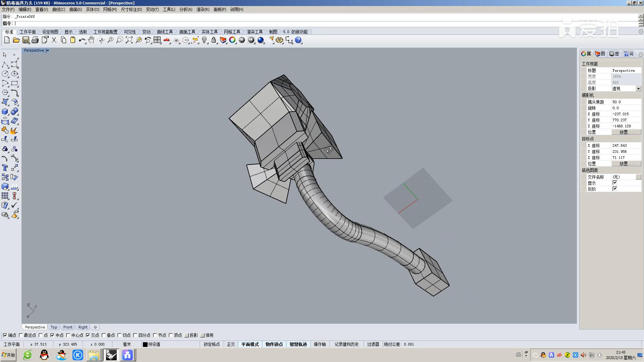Viewport: 644px width, 362px height.
Task: Toggle 操作轴 gumball in status bar
Action: (x=320, y=344)
